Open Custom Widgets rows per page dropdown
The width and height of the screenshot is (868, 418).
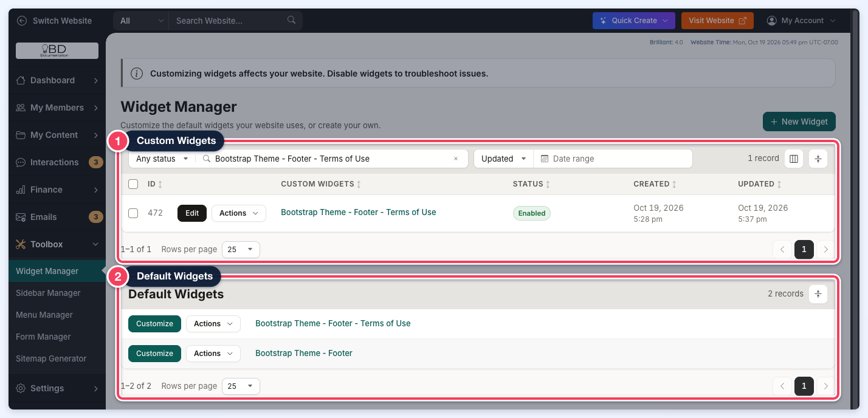coord(241,250)
